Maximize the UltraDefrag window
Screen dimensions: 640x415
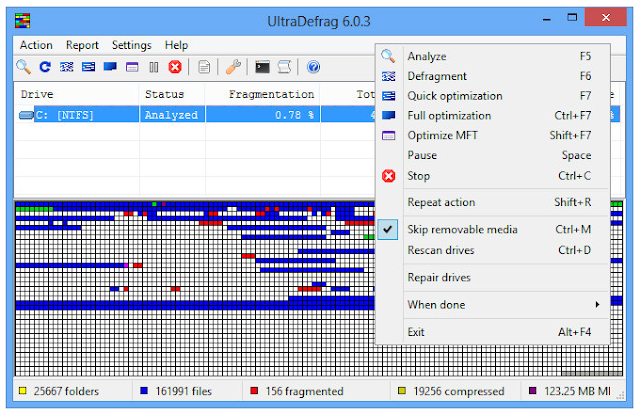[572, 18]
